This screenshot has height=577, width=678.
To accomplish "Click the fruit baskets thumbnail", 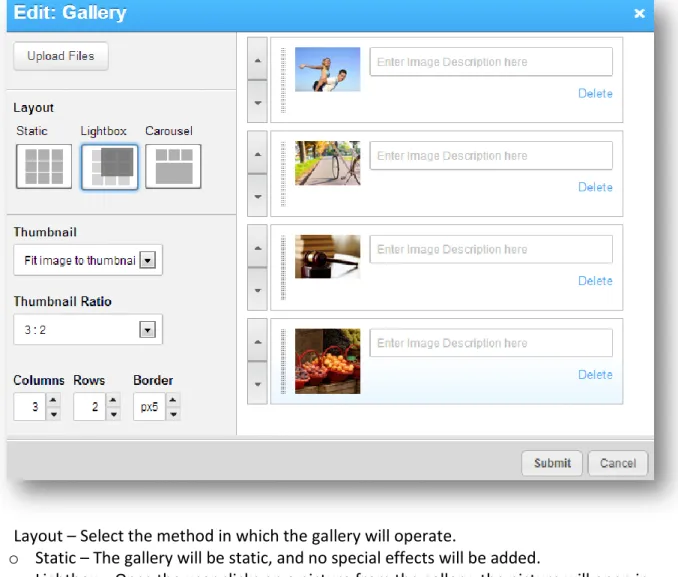I will [x=327, y=361].
